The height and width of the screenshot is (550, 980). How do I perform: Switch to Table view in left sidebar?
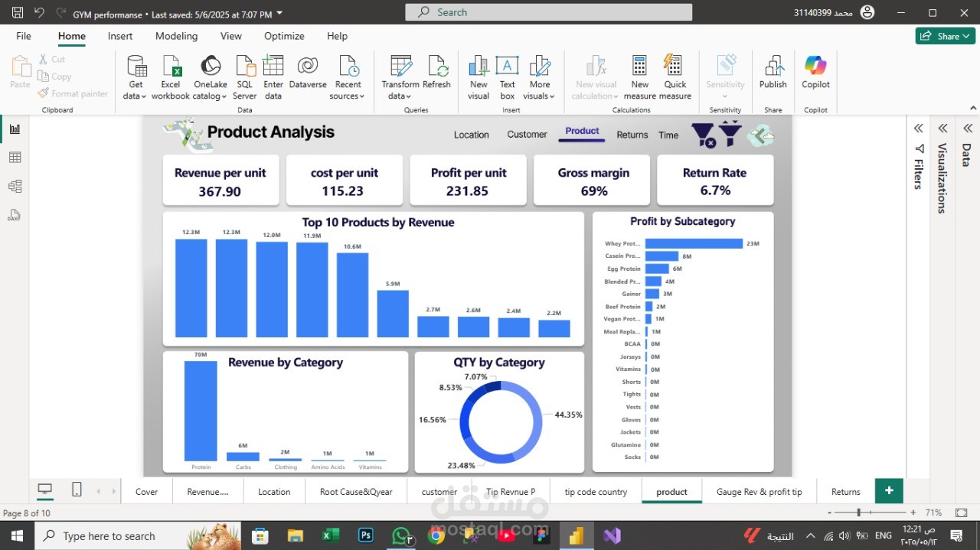pyautogui.click(x=15, y=158)
